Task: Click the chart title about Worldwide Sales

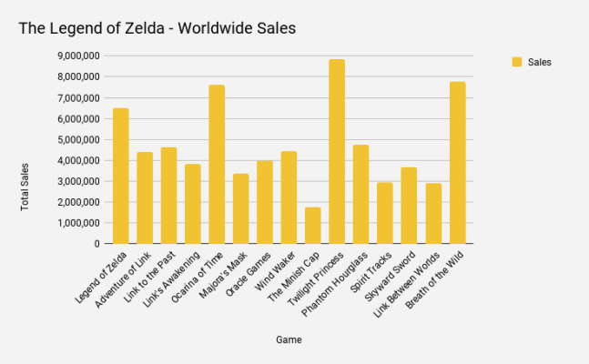Action: 157,29
